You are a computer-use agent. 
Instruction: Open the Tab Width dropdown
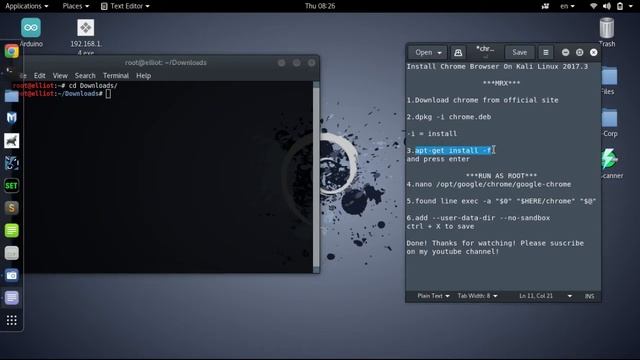[x=477, y=296]
